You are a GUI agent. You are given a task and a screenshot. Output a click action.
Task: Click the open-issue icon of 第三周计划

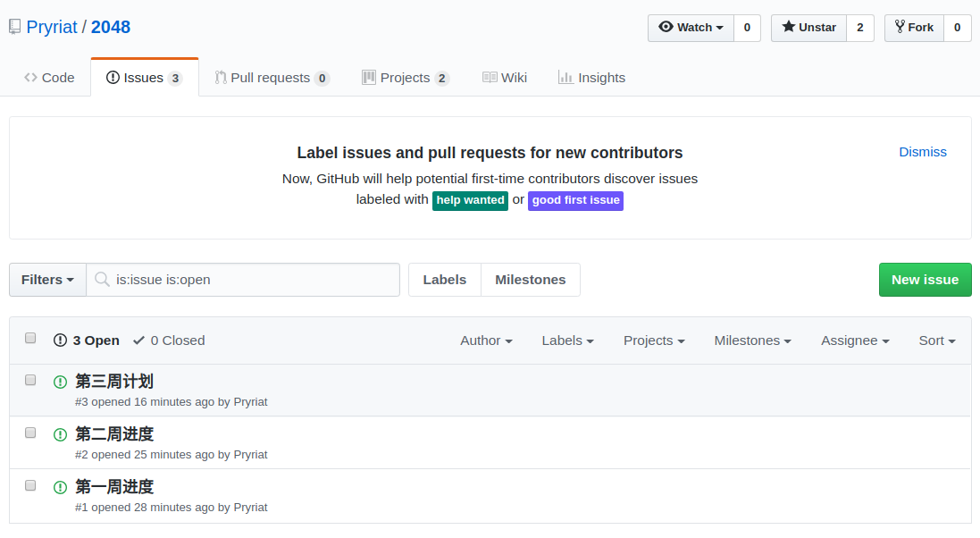coord(60,382)
